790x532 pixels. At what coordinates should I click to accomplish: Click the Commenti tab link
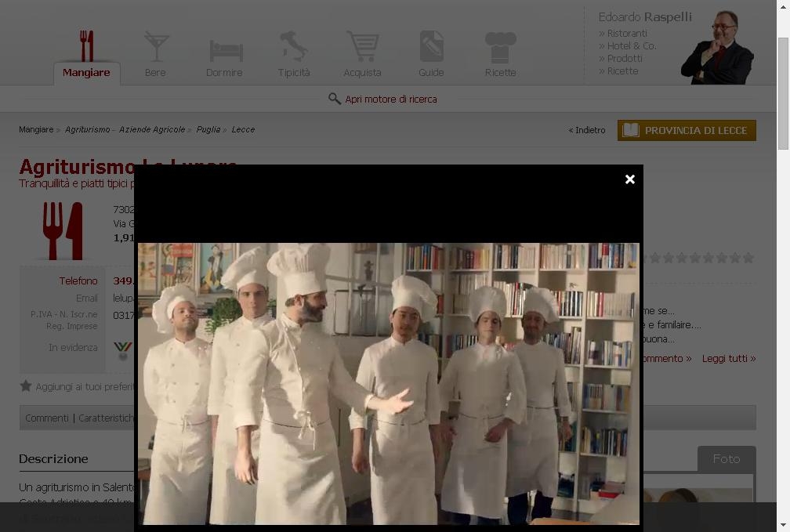pos(47,418)
